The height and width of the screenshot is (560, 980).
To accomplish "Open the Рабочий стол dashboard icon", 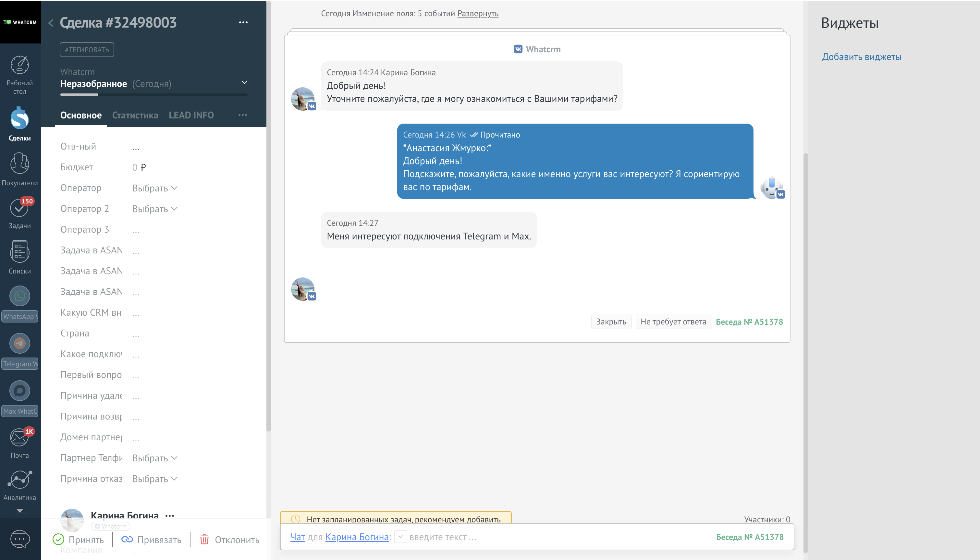I will 19,65.
